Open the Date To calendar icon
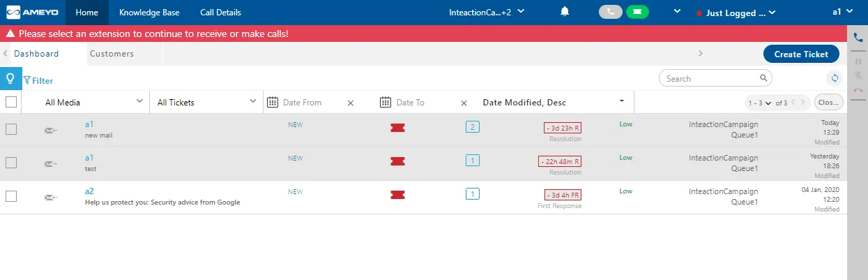 tap(386, 102)
